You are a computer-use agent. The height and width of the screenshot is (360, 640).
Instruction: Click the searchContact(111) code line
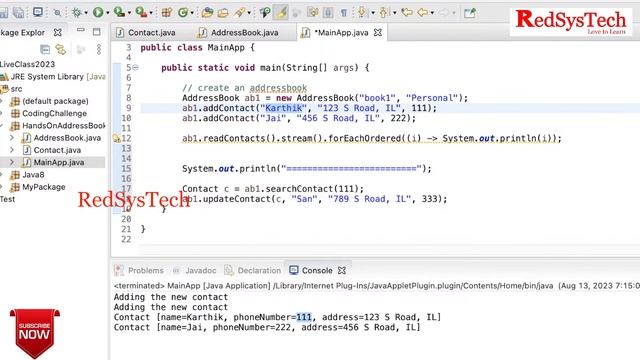pos(273,189)
